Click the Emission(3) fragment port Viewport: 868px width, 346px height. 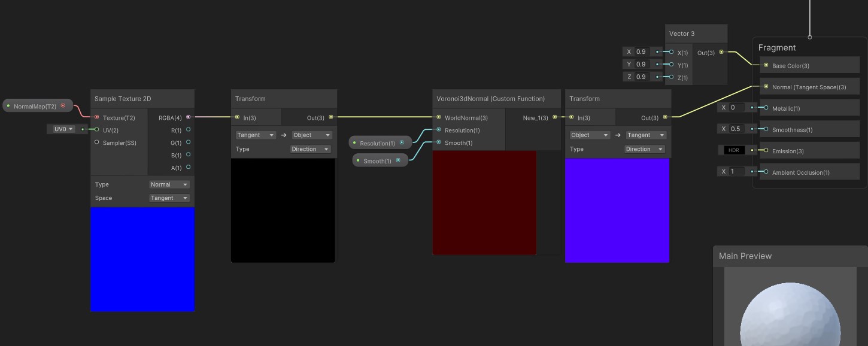point(766,150)
